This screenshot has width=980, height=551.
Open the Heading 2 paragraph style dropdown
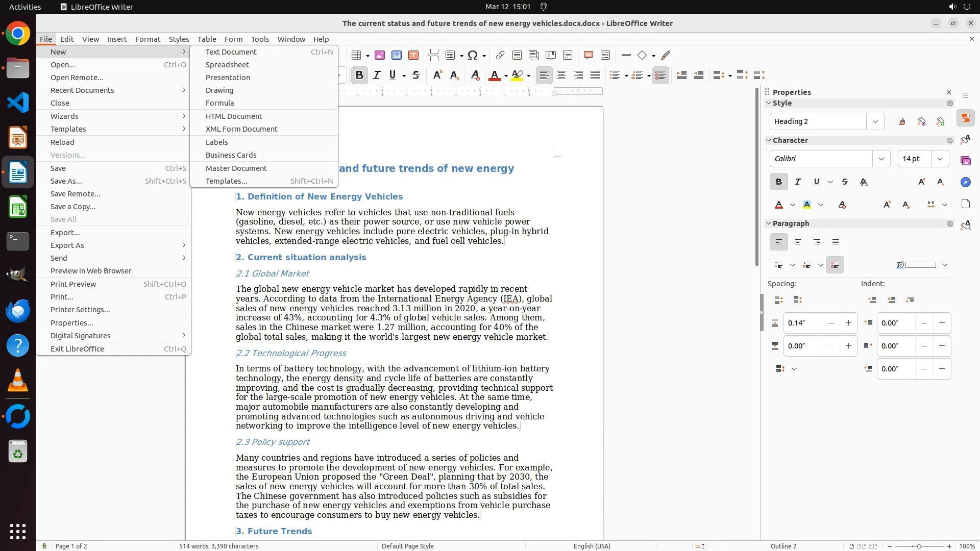tap(875, 121)
